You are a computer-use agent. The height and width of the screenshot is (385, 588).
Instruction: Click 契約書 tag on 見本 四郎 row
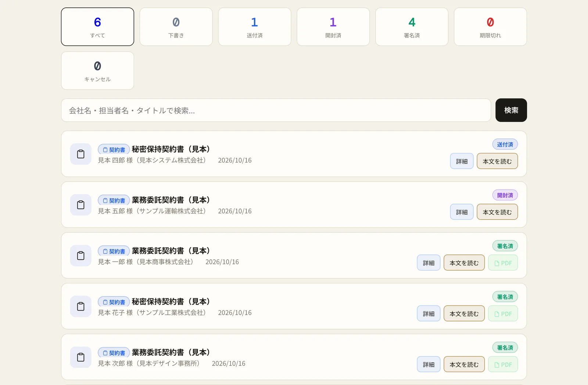point(114,150)
